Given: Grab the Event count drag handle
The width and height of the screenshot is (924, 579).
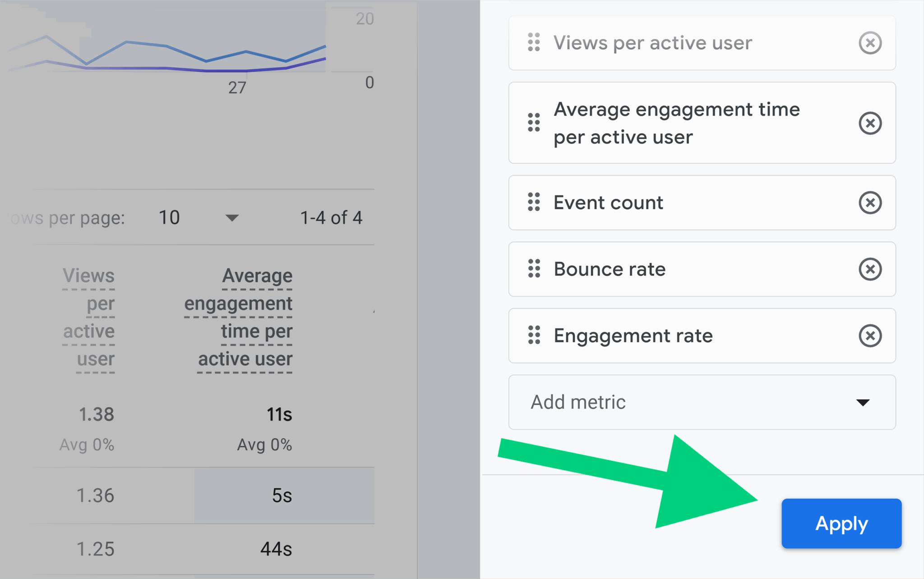Looking at the screenshot, I should click(x=534, y=202).
